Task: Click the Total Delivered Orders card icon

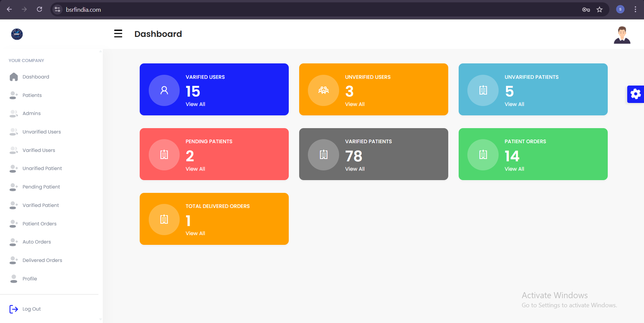Action: point(164,219)
